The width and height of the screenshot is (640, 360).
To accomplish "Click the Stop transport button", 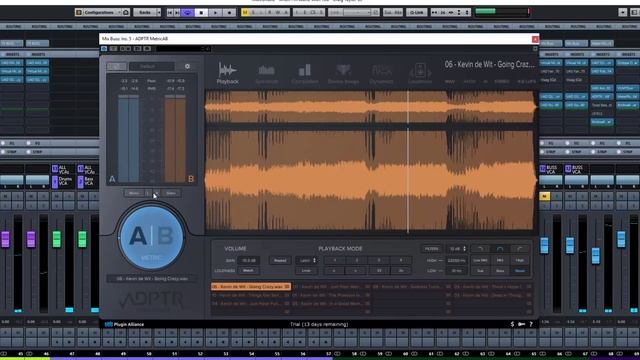I will coord(201,13).
